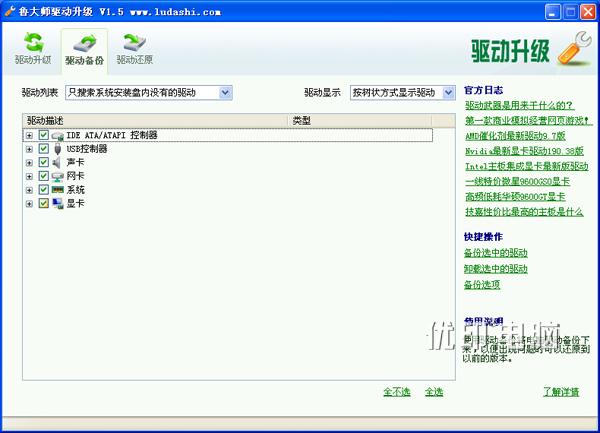Select the 系统 tree row text
This screenshot has height=433, width=600.
[x=75, y=190]
